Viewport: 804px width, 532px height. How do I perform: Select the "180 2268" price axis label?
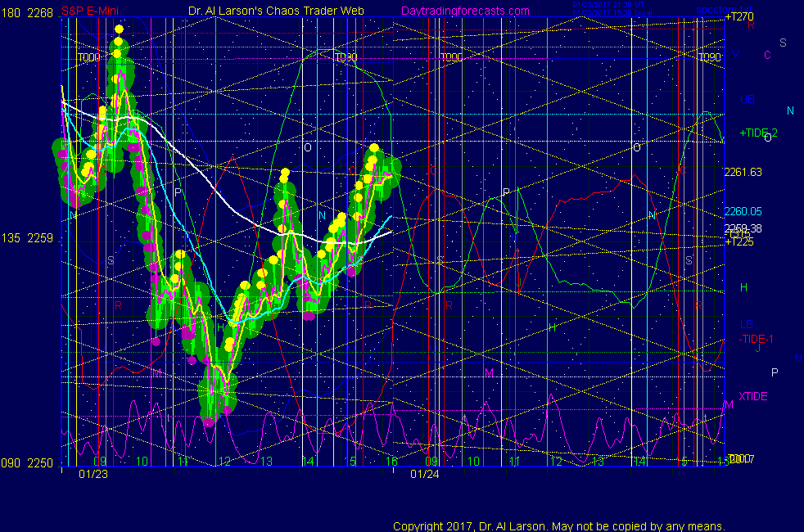click(27, 13)
